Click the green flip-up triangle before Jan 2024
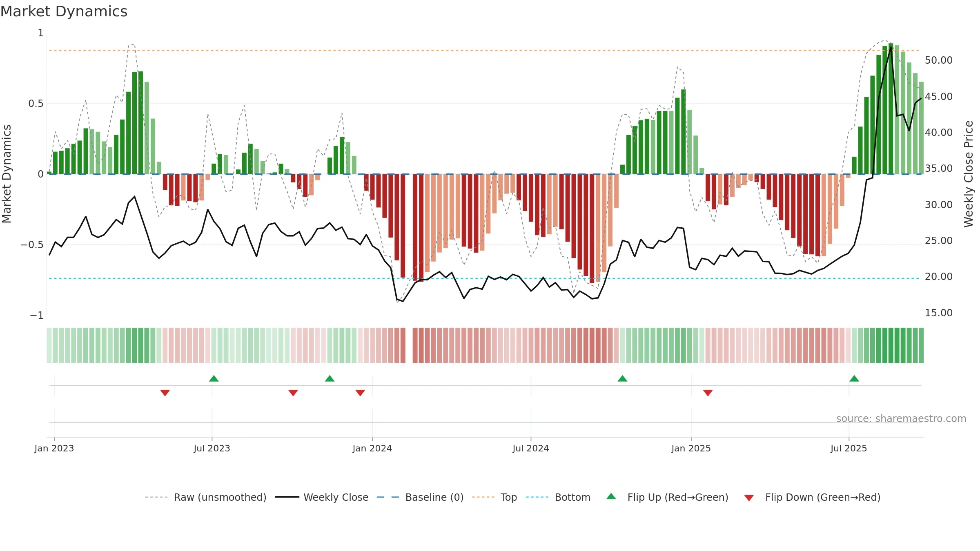 pos(330,378)
